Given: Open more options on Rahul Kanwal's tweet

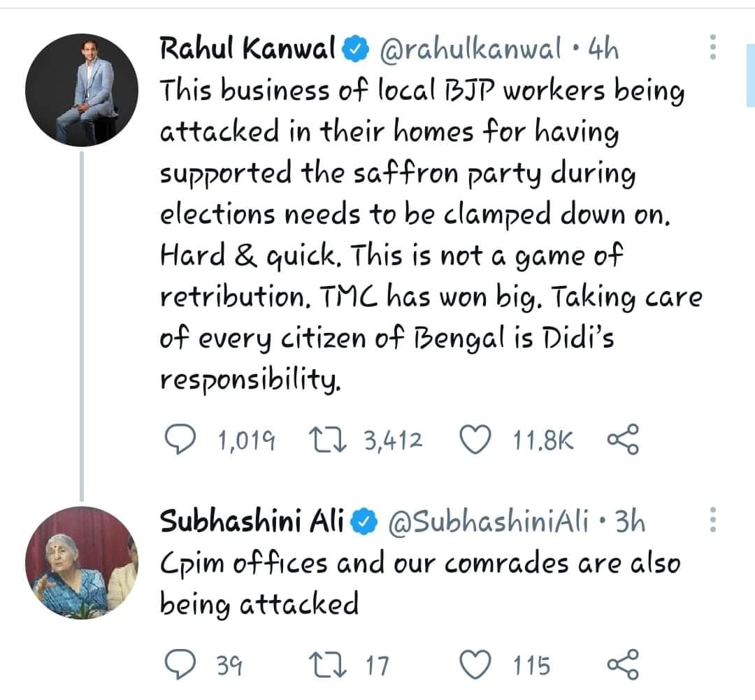Looking at the screenshot, I should click(x=713, y=48).
